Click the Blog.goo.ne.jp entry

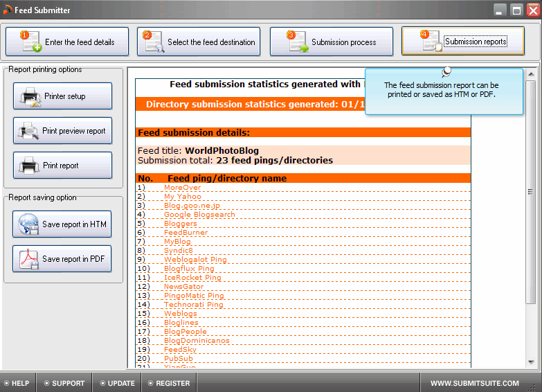click(x=192, y=205)
